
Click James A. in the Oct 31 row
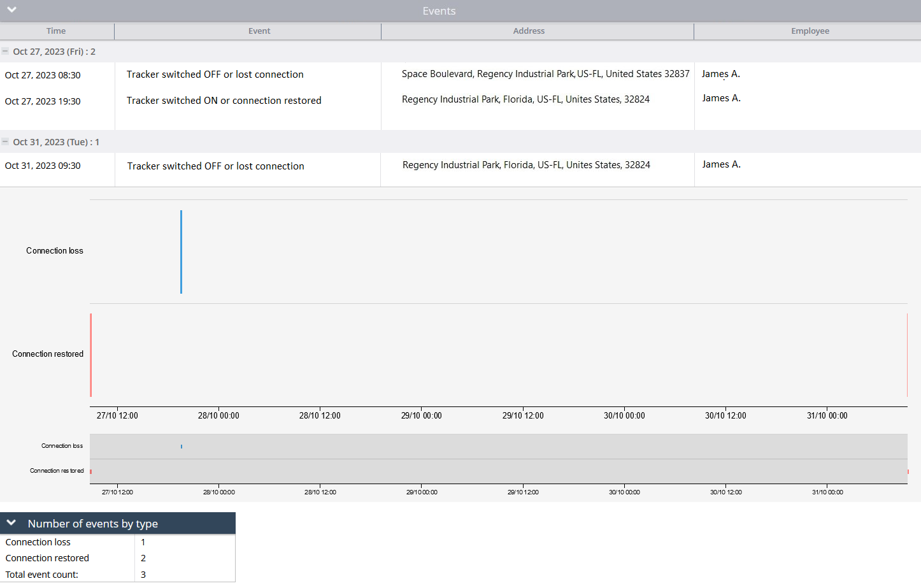pos(721,164)
